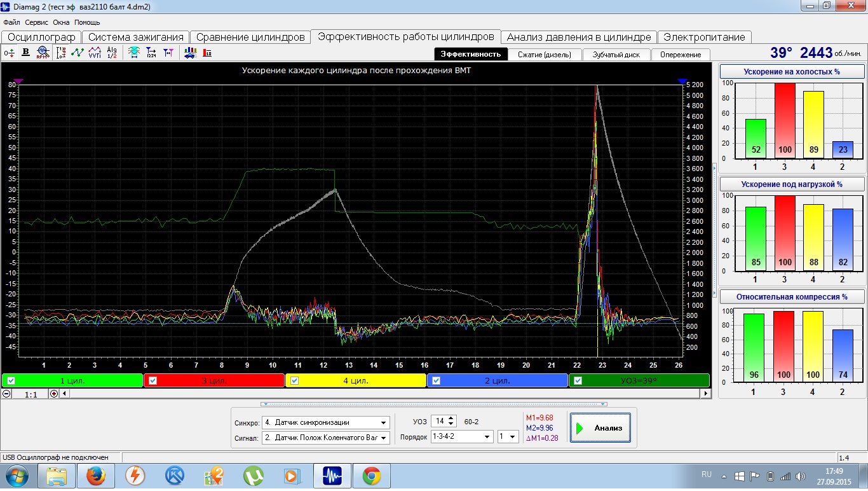
Task: Click the Diamag waveform taskbar icon
Action: tap(332, 476)
